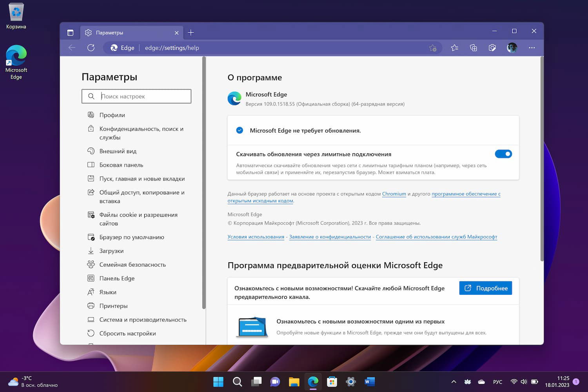
Task: Open Word from the taskbar
Action: point(370,381)
